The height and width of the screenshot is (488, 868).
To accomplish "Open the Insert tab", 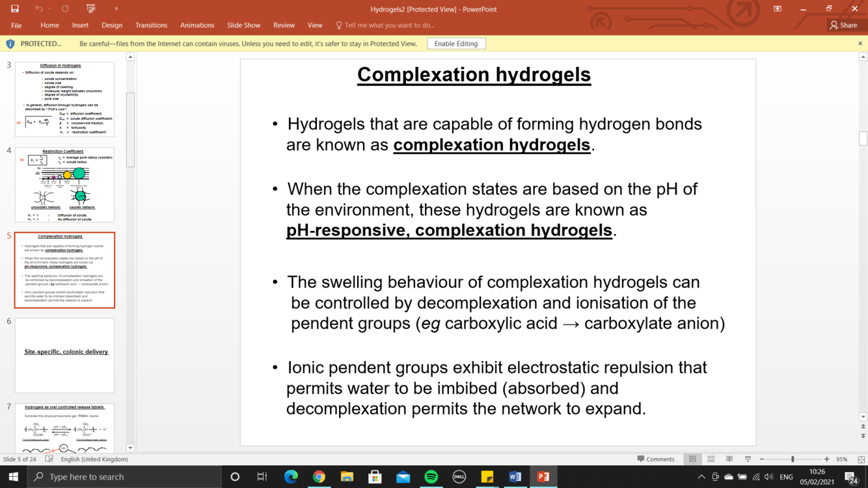I will click(x=80, y=25).
